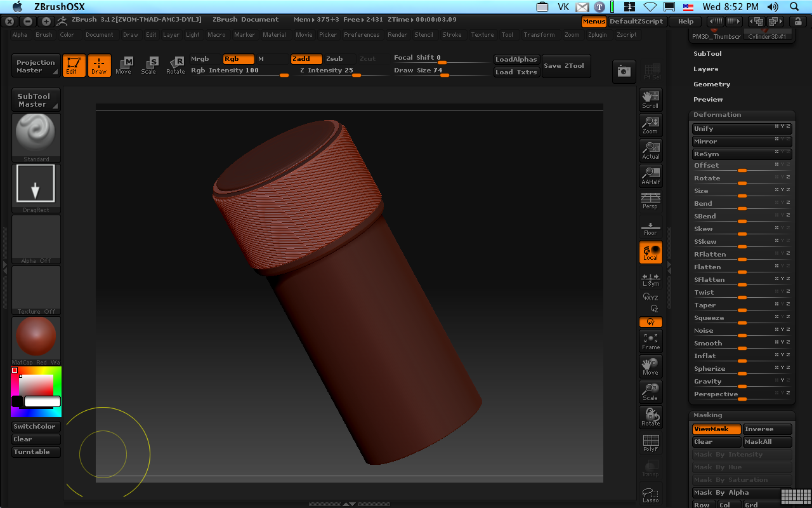Select the Scroll canvas tool icon
Image resolution: width=812 pixels, height=508 pixels.
(x=650, y=99)
